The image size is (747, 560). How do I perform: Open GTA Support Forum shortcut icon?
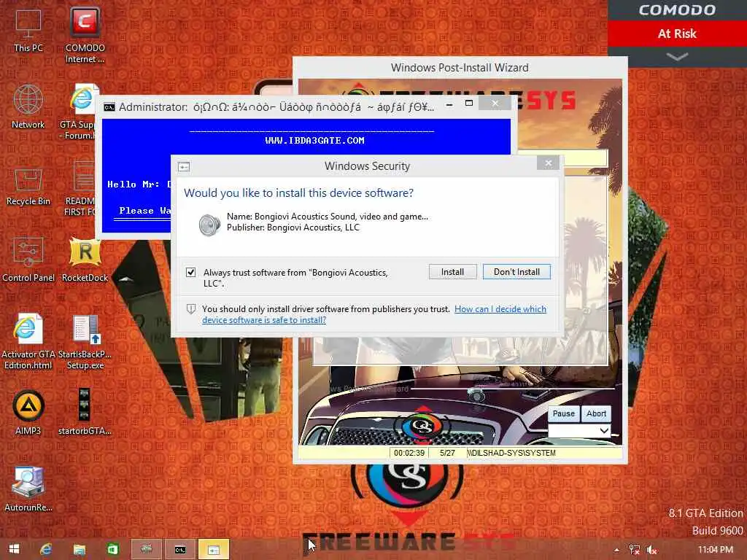(x=79, y=112)
